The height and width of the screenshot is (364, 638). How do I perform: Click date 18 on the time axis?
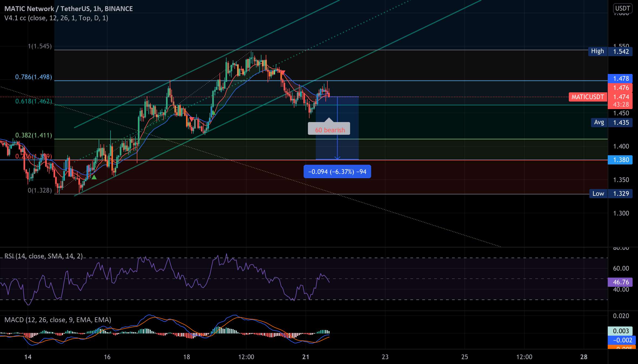coord(187,357)
